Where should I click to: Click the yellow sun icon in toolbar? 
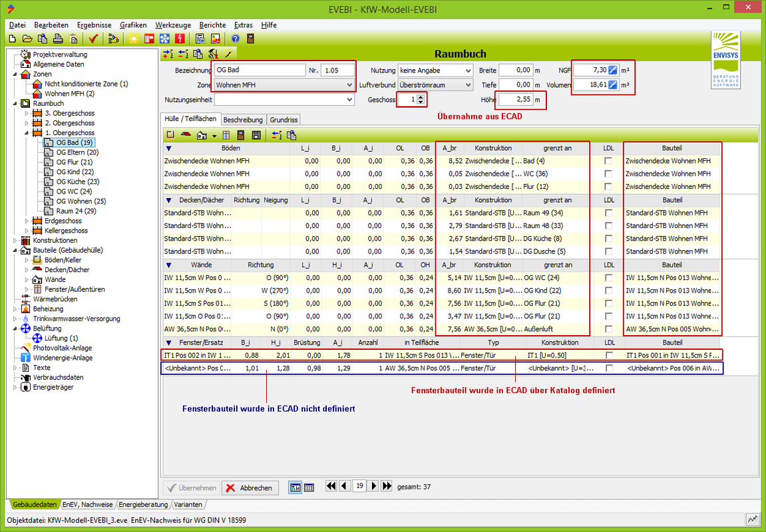(x=134, y=39)
